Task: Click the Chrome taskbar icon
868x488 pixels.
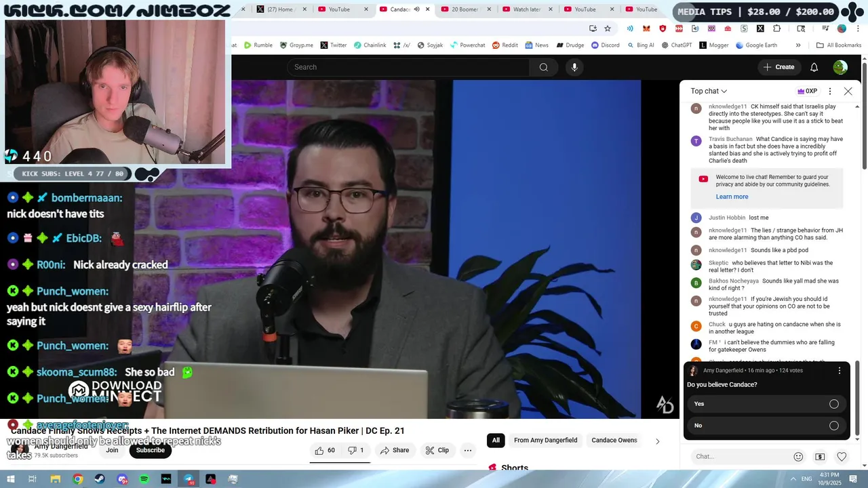Action: coord(78,479)
